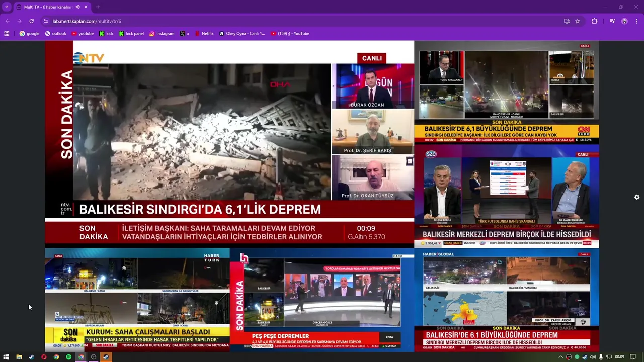Go back to the previous page

(x=7, y=21)
